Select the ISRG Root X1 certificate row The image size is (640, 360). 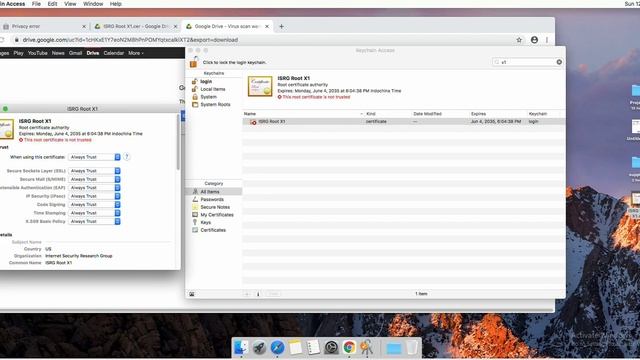coord(404,122)
